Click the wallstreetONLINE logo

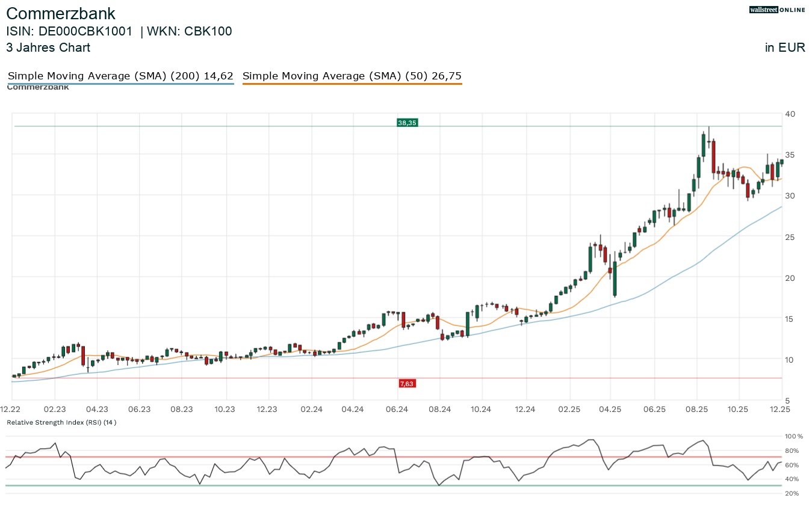tap(776, 10)
